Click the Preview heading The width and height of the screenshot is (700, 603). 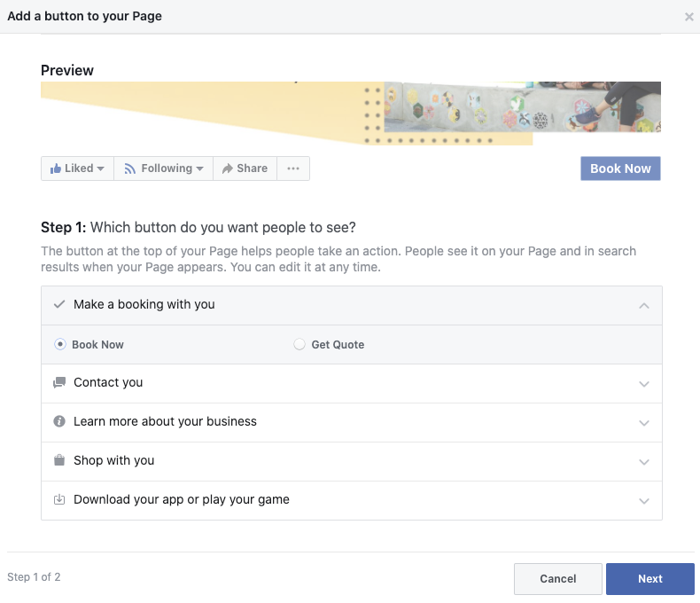67,70
